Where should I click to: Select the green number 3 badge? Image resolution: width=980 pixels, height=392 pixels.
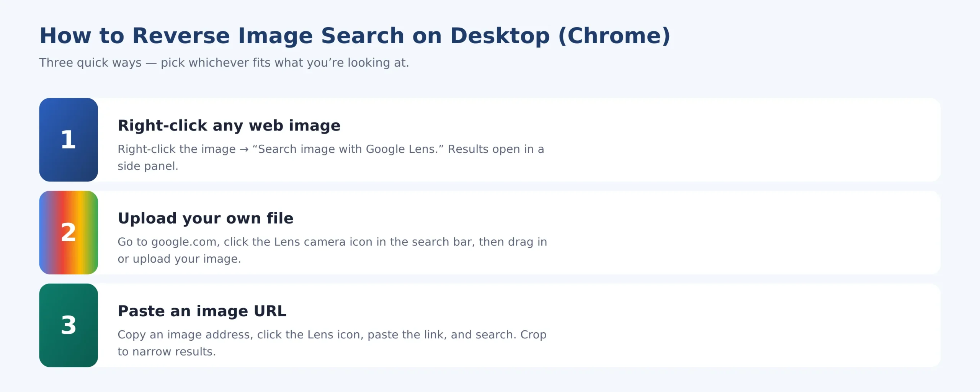(69, 325)
